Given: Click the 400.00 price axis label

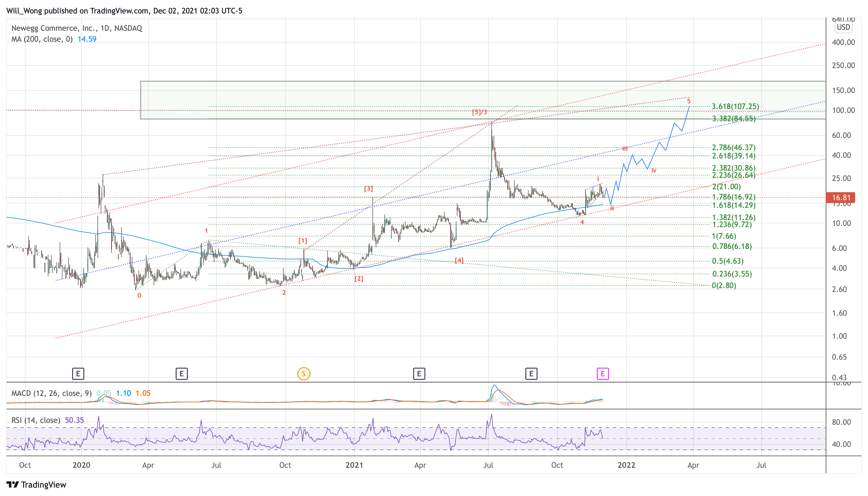Looking at the screenshot, I should [843, 42].
